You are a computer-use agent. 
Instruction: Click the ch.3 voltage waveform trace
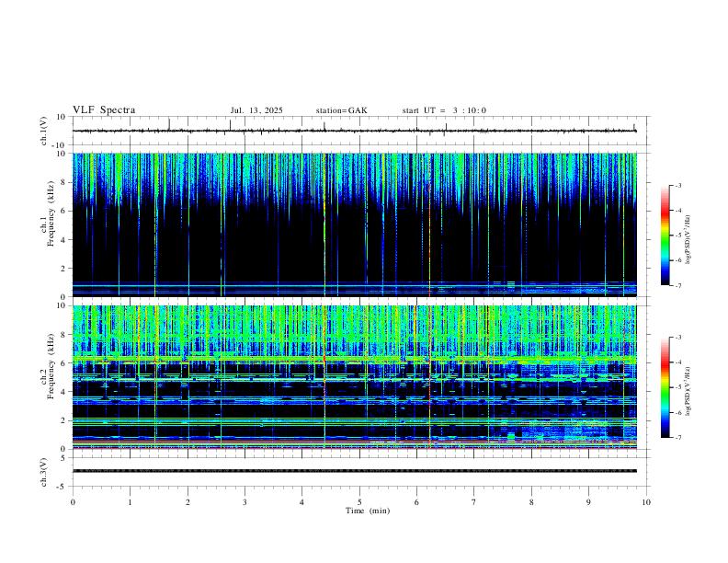355,471
